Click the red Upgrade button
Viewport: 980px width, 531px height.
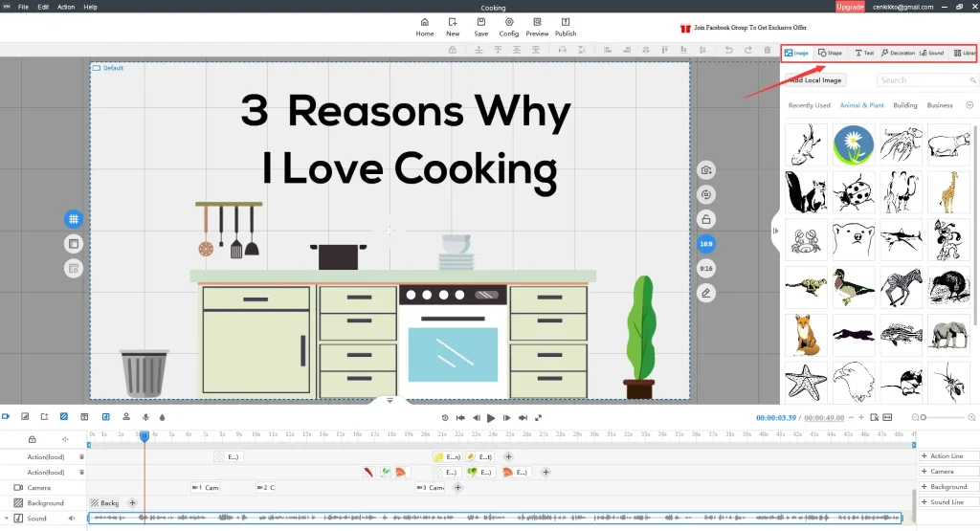point(850,7)
